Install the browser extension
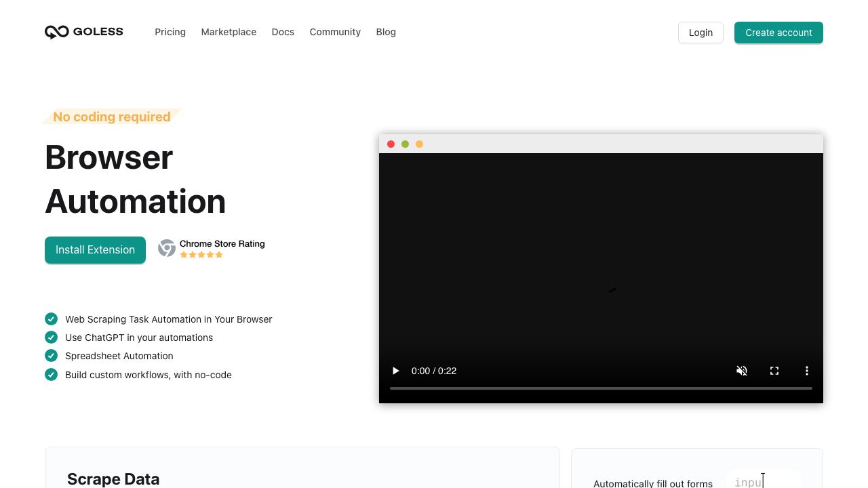Viewport: 868px width, 488px height. pos(95,249)
